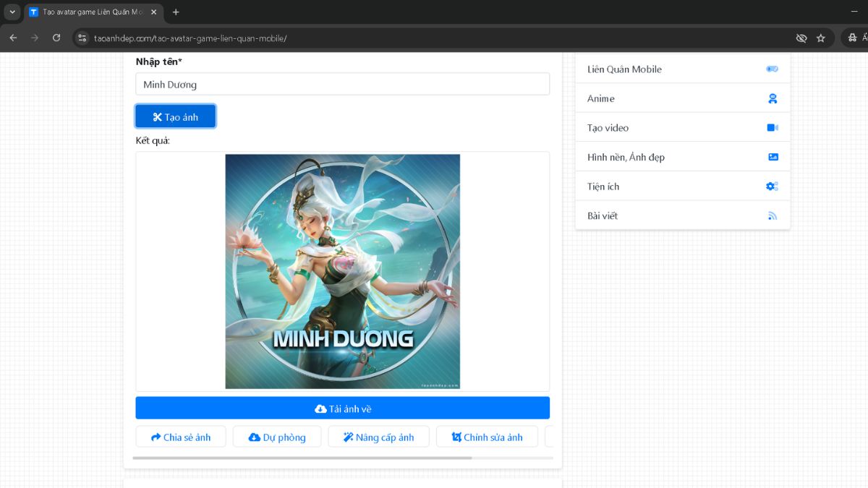
Task: Toggle the tracking protection eye icon
Action: pyautogui.click(x=801, y=38)
